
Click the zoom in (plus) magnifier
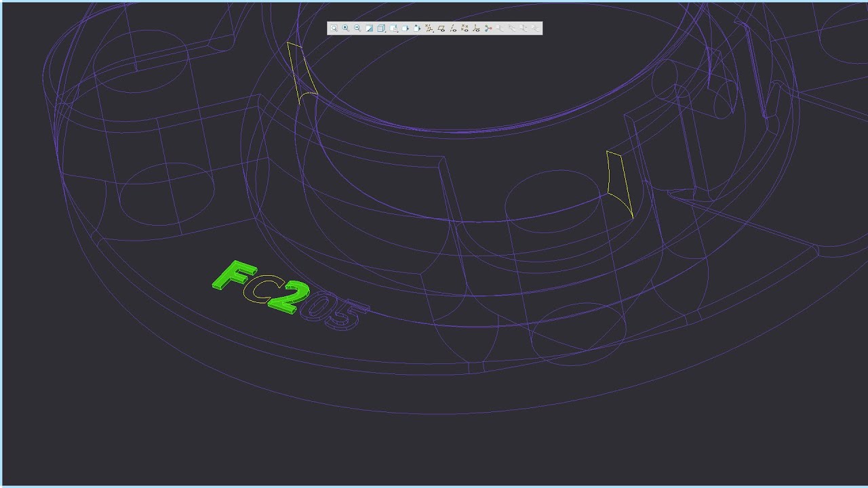pyautogui.click(x=345, y=28)
